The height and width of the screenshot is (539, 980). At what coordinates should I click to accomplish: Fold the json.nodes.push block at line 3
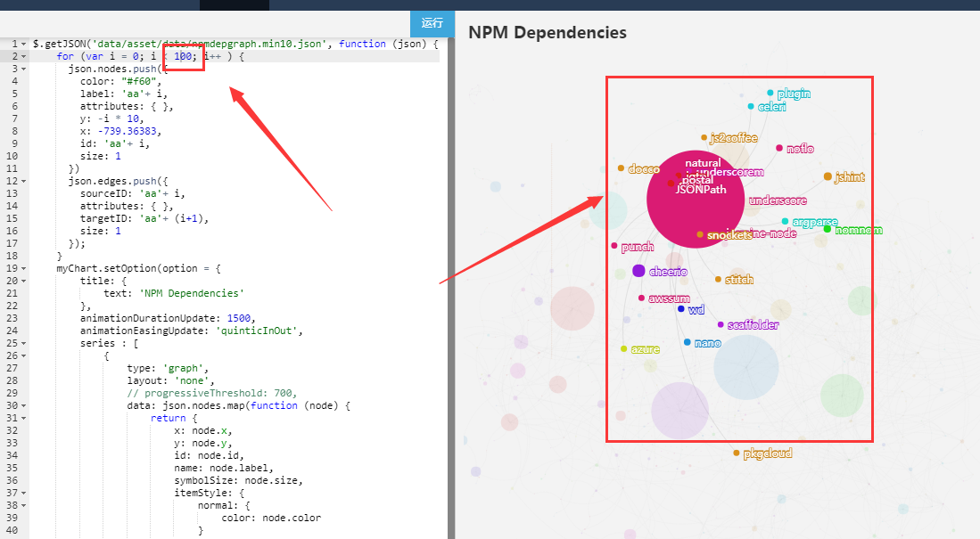point(24,69)
